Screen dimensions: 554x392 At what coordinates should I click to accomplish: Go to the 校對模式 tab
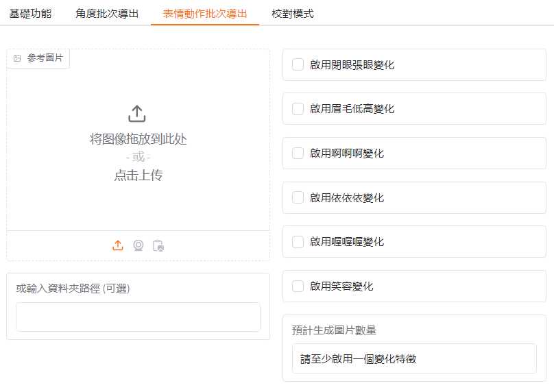click(293, 14)
